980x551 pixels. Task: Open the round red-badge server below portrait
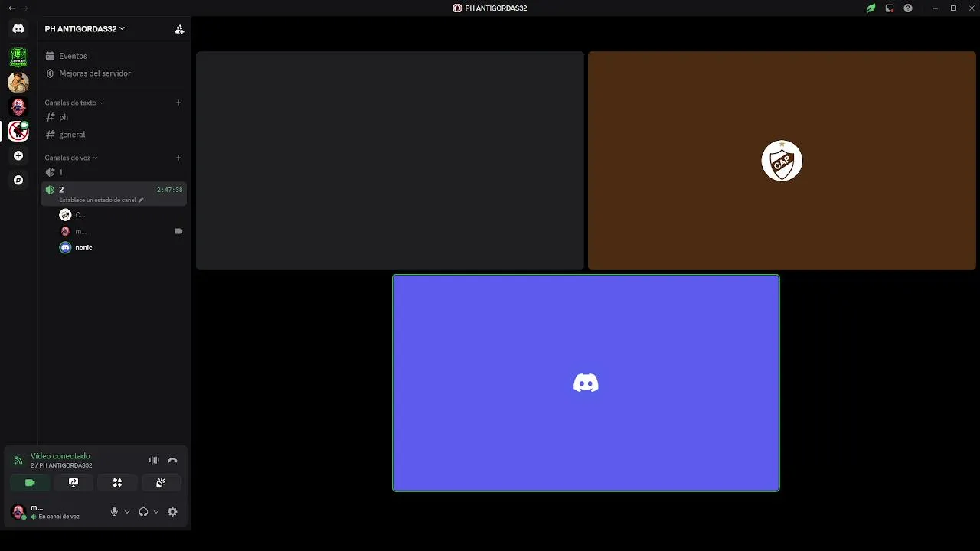(x=18, y=106)
